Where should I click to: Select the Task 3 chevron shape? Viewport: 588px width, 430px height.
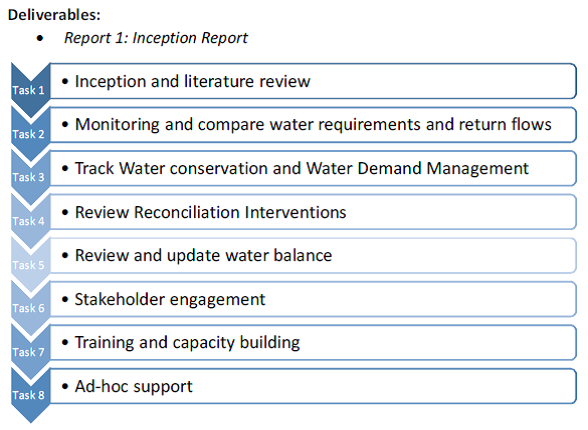[30, 177]
